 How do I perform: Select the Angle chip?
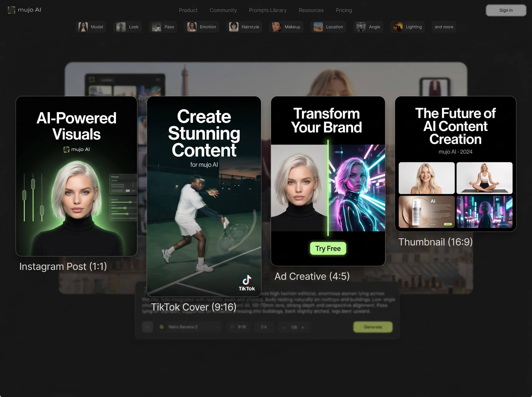tap(368, 27)
